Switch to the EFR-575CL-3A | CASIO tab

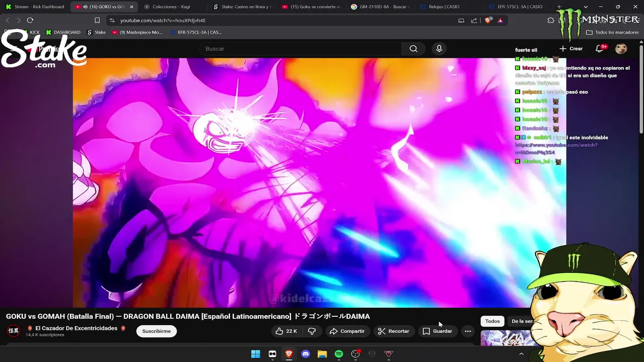pos(518,7)
